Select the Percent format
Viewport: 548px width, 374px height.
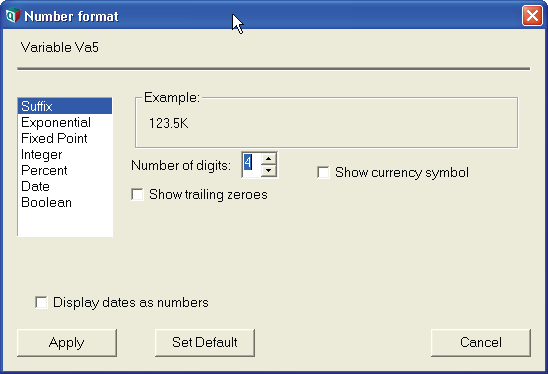[x=65, y=171]
